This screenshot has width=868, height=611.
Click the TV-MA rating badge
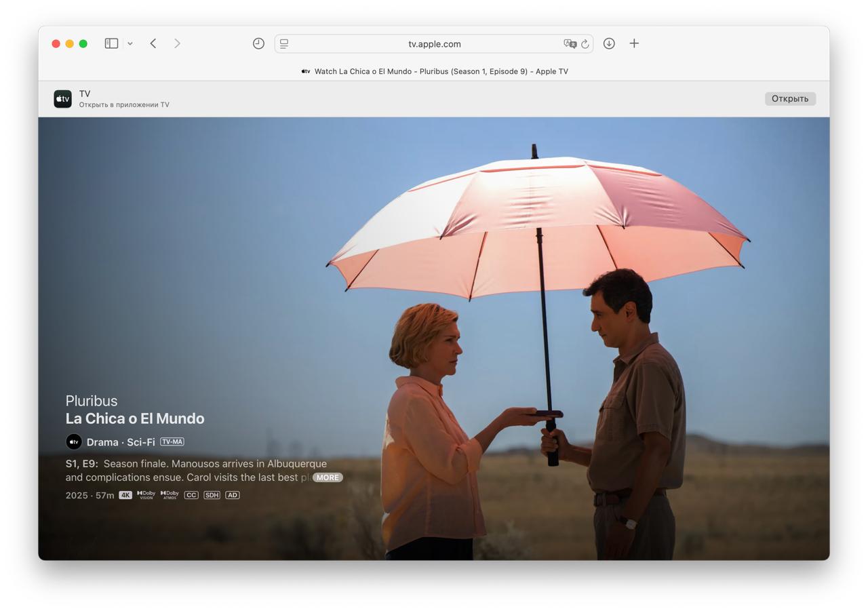click(172, 442)
